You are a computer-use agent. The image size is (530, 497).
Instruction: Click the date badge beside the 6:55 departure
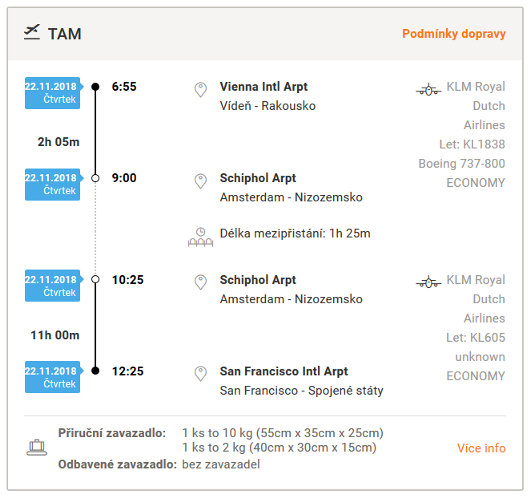point(53,93)
